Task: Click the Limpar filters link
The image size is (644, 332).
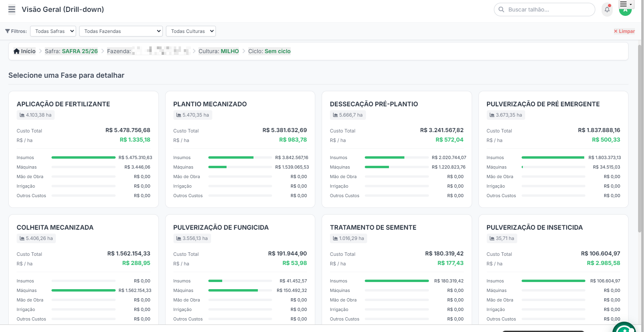Action: pos(624,31)
